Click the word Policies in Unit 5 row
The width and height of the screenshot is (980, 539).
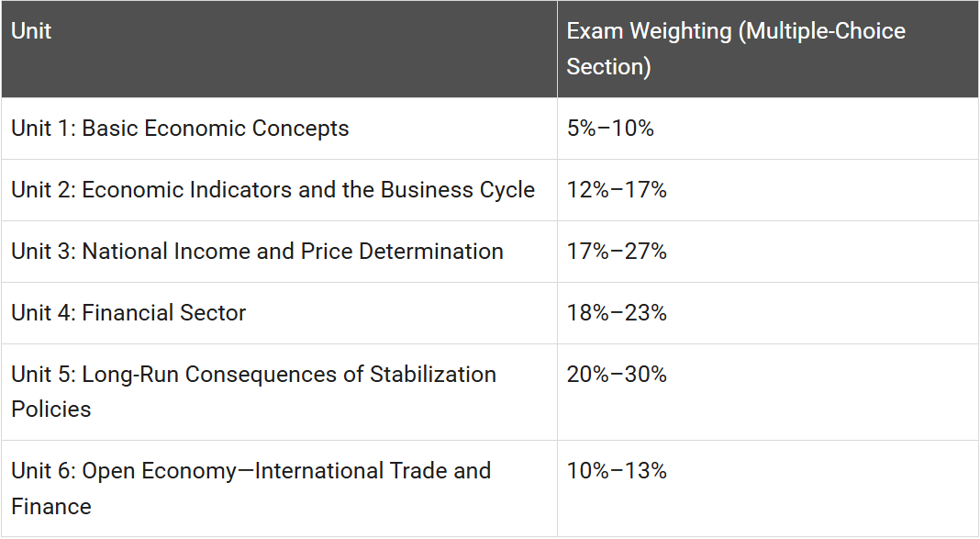click(51, 409)
